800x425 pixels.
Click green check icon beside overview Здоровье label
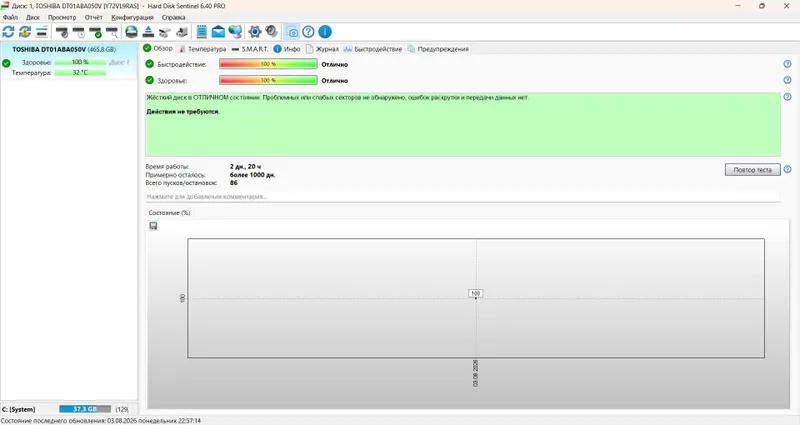[x=149, y=80]
